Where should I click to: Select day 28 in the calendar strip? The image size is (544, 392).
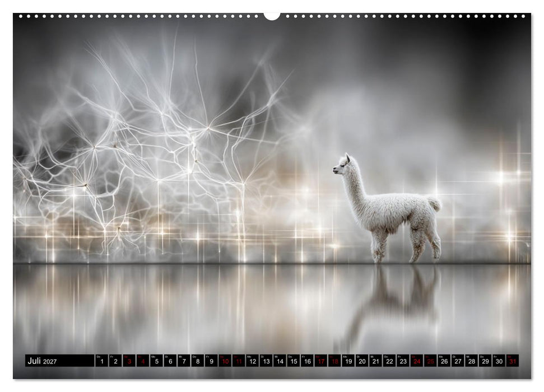pos(472,361)
